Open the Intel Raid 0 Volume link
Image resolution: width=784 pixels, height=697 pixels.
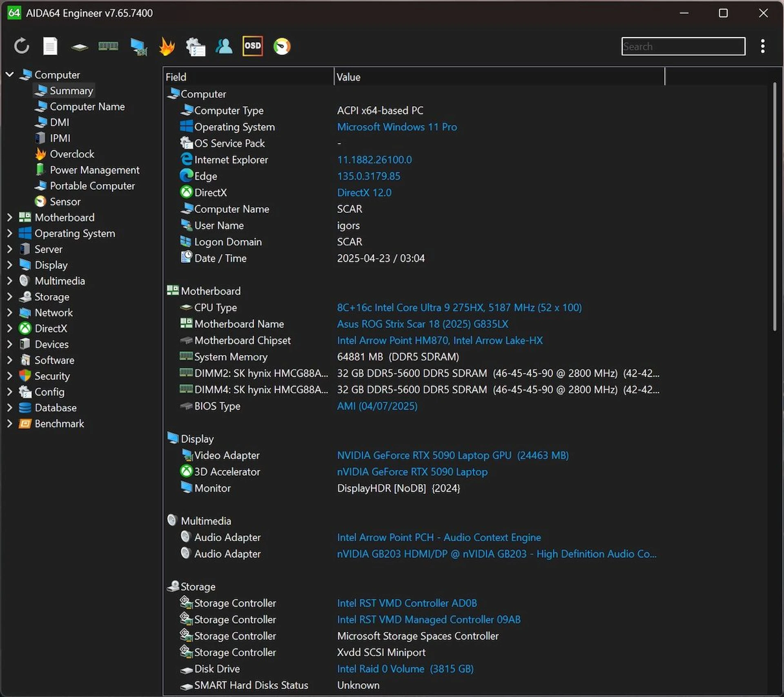tap(405, 669)
